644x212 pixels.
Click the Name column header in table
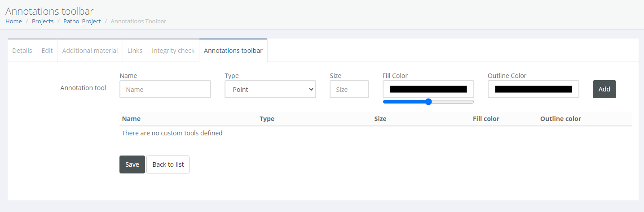coord(131,119)
